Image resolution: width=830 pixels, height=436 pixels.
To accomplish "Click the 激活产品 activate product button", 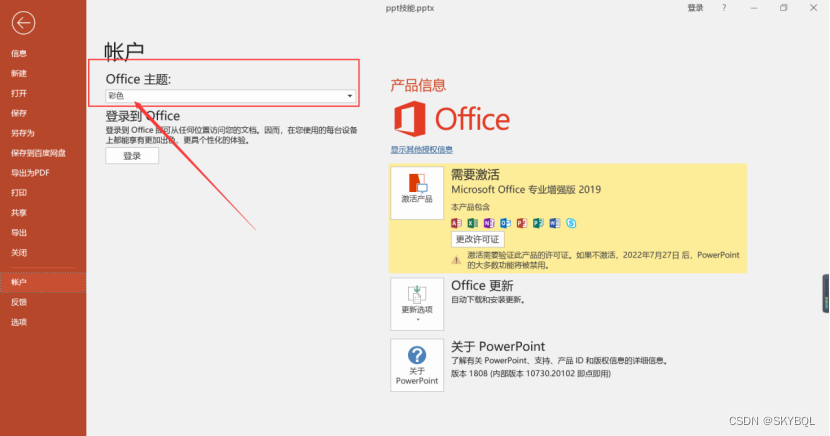I will click(417, 193).
